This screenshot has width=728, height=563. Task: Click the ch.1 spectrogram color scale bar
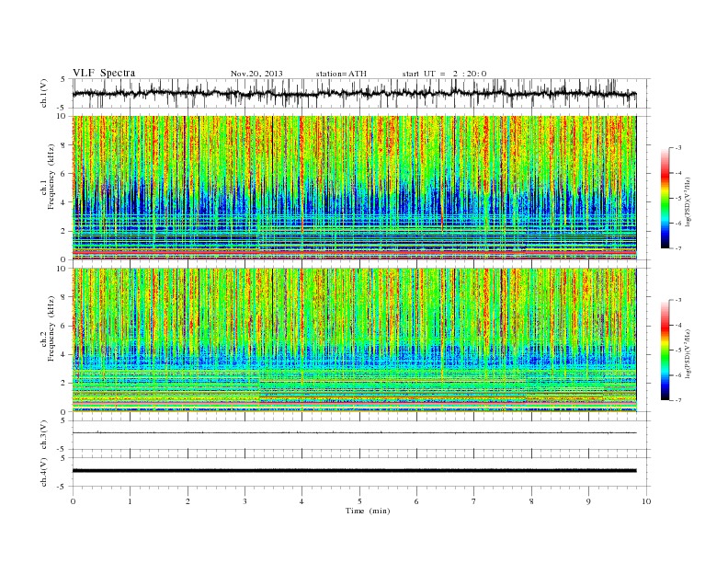pyautogui.click(x=665, y=199)
